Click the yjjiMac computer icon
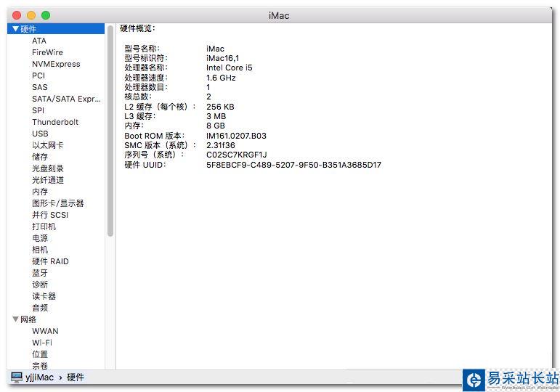Viewport: 560px width, 392px height. (17, 377)
